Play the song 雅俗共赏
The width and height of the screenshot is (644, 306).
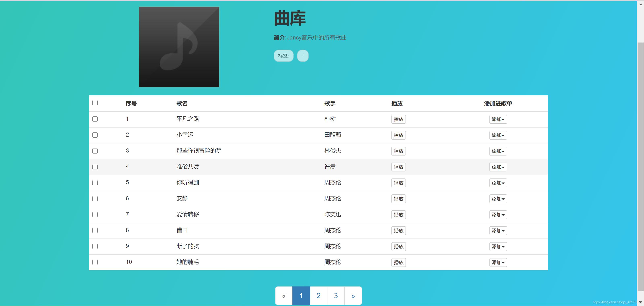click(x=398, y=167)
